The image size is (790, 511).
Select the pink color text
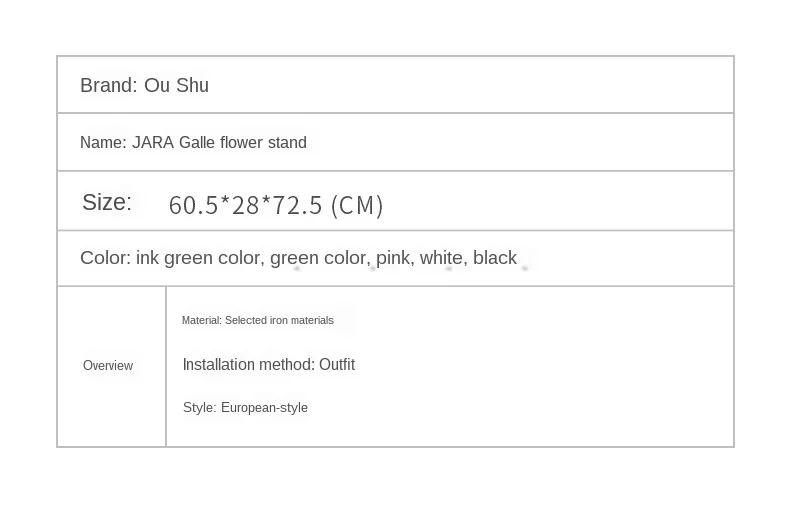(393, 258)
